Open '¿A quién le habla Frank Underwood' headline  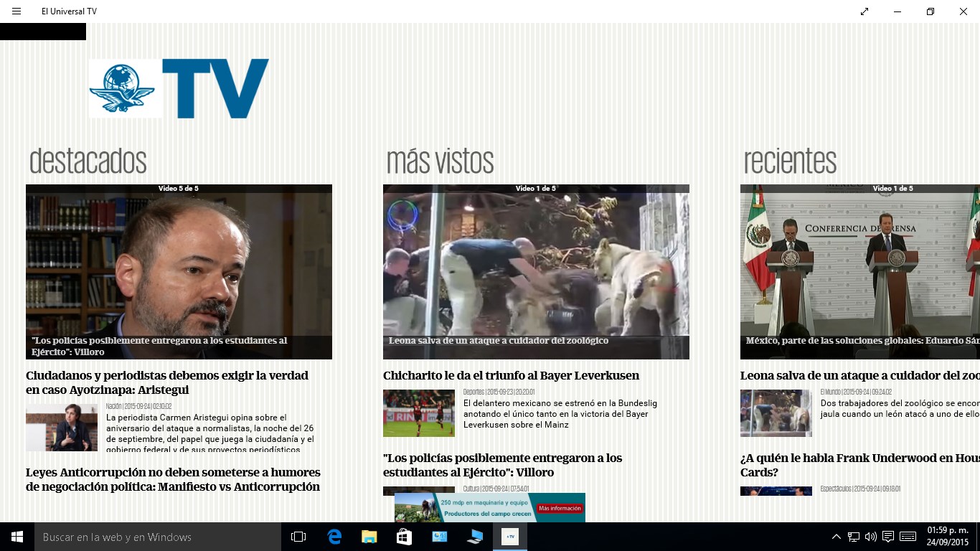[x=860, y=465]
